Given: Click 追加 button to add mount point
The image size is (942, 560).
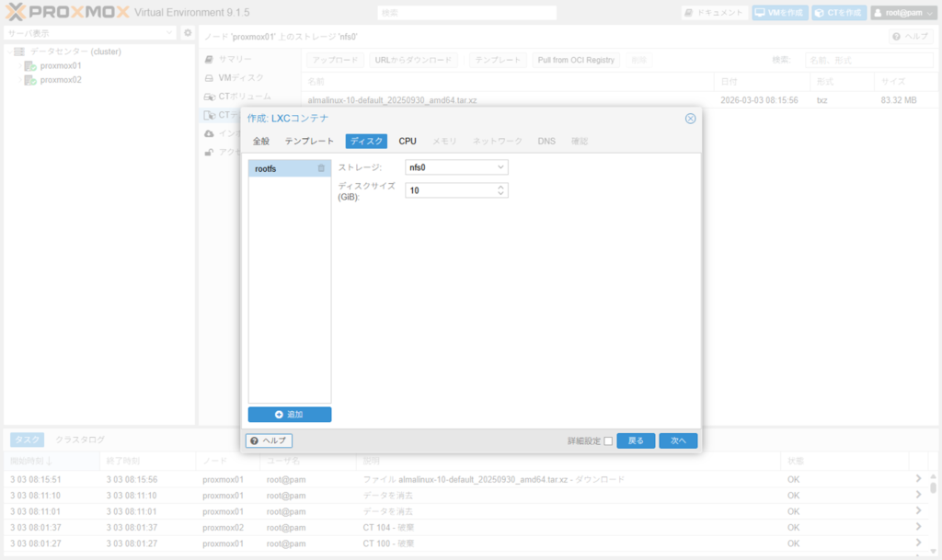Looking at the screenshot, I should pyautogui.click(x=289, y=415).
